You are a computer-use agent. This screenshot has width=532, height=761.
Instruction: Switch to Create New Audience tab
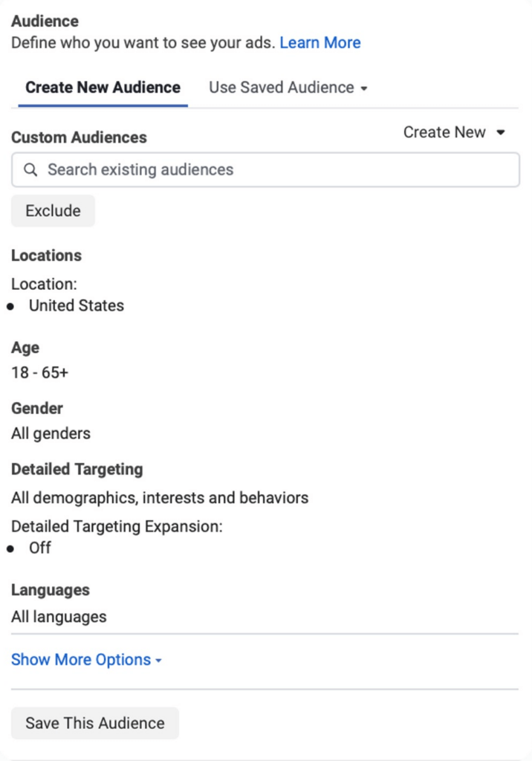point(103,88)
